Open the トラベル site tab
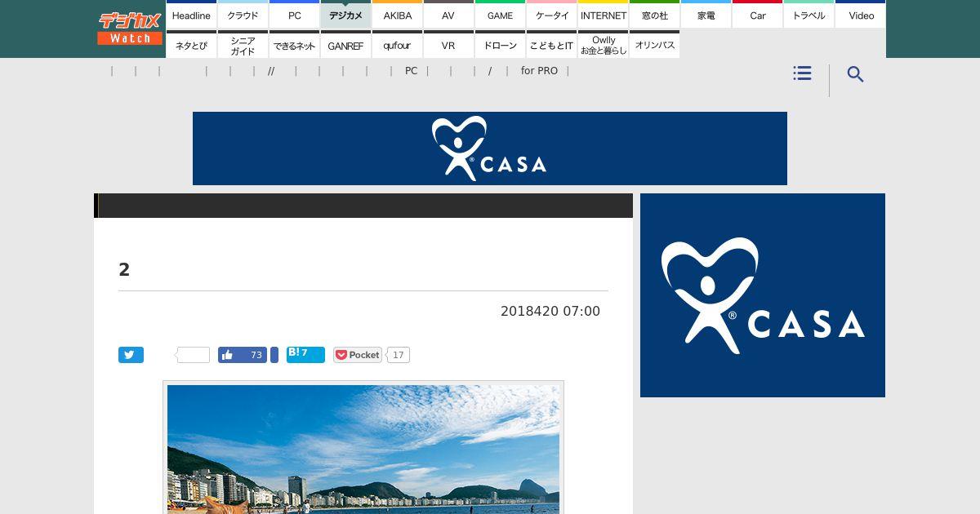This screenshot has height=514, width=980. 808,15
